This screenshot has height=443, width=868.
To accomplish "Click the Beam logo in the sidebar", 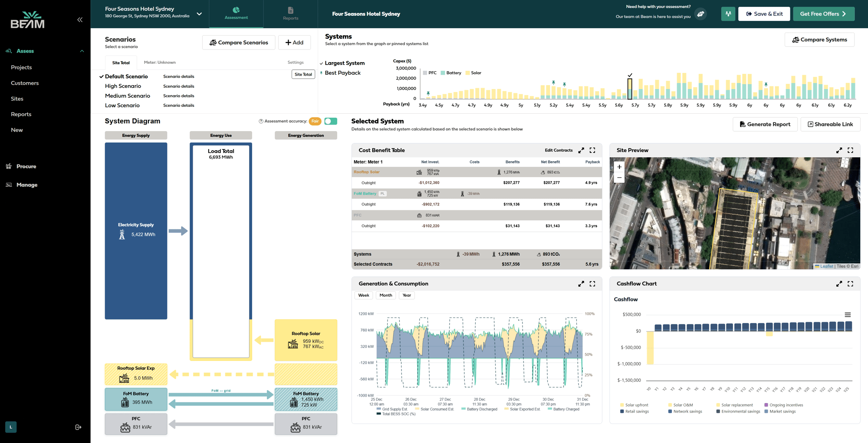I will click(27, 20).
